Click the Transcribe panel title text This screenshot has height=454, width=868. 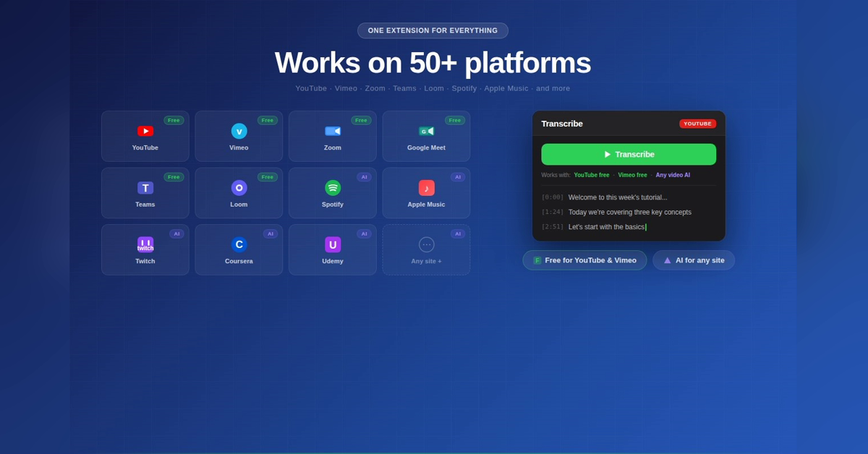tap(562, 124)
